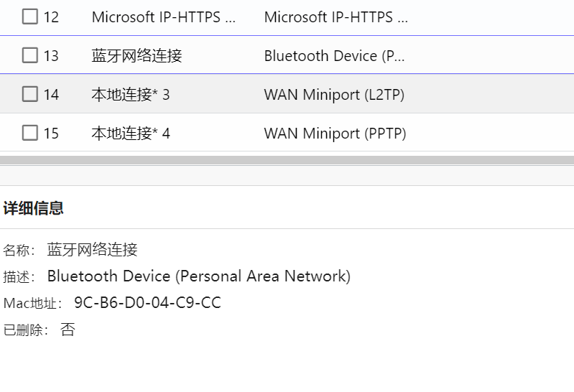Click the Microsoft IP-HTTPS name cell
The height and width of the screenshot is (392, 574).
click(163, 17)
